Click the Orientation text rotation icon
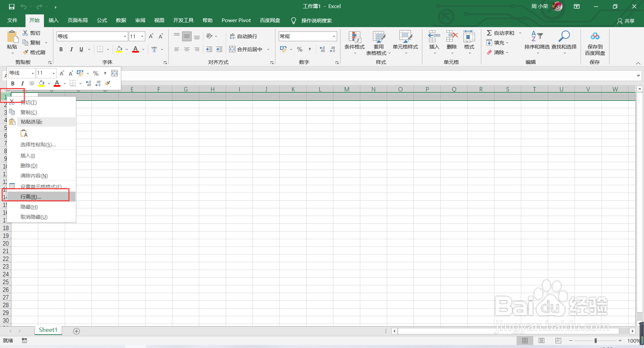The width and height of the screenshot is (644, 348). click(209, 36)
